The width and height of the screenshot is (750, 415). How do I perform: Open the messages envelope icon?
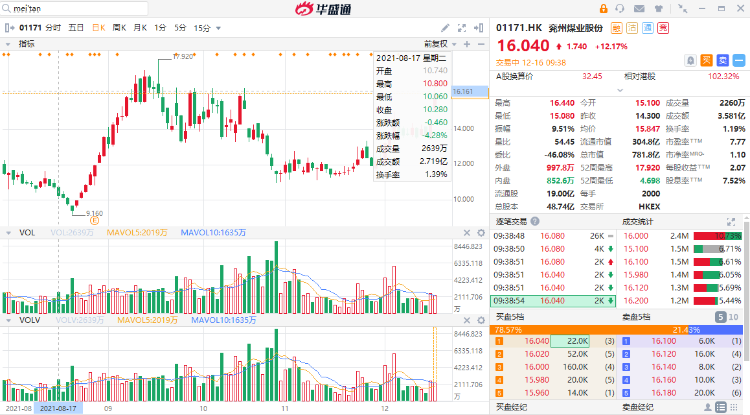click(x=639, y=9)
